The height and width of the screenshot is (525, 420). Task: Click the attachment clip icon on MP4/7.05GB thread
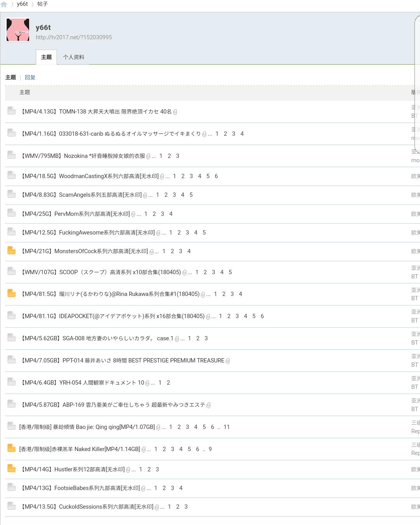tap(228, 361)
